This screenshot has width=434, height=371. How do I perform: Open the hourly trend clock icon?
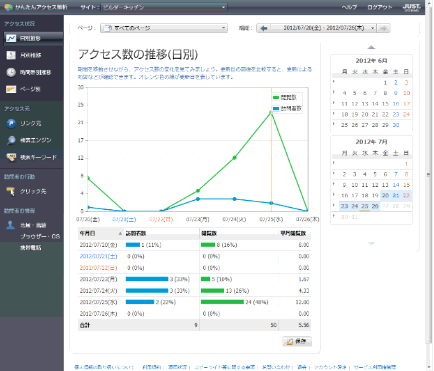point(11,72)
